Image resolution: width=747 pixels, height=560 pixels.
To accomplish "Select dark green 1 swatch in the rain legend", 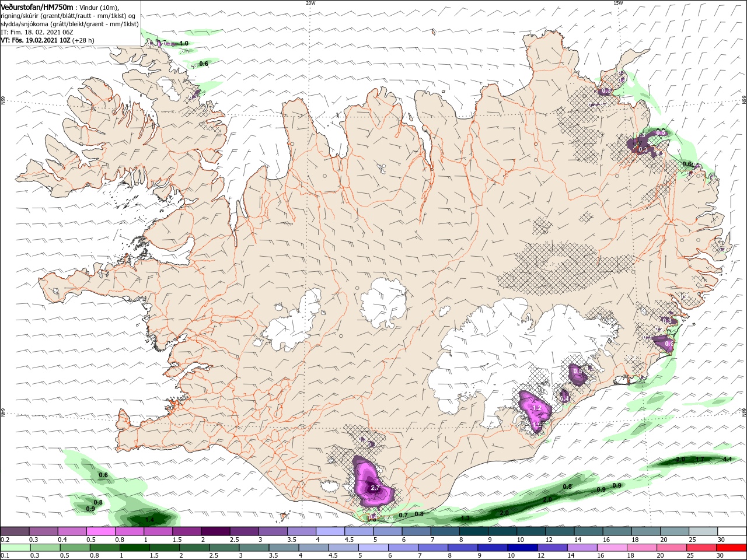I will click(x=134, y=548).
